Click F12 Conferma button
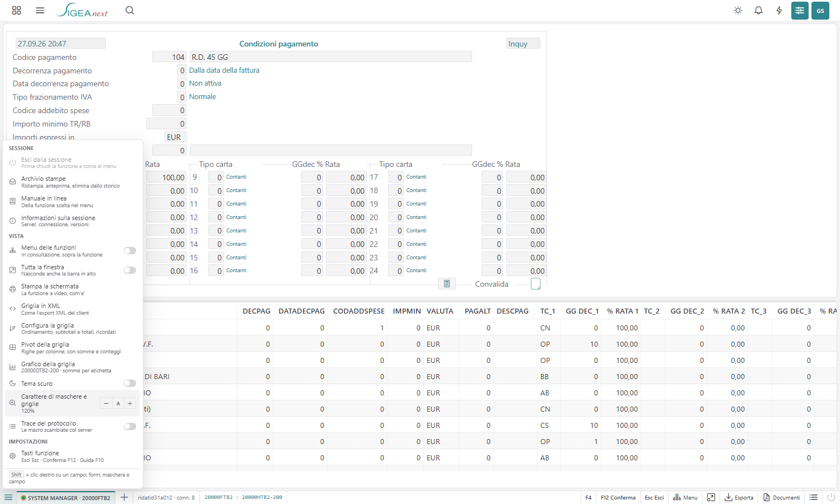This screenshot has height=504, width=840. (618, 497)
